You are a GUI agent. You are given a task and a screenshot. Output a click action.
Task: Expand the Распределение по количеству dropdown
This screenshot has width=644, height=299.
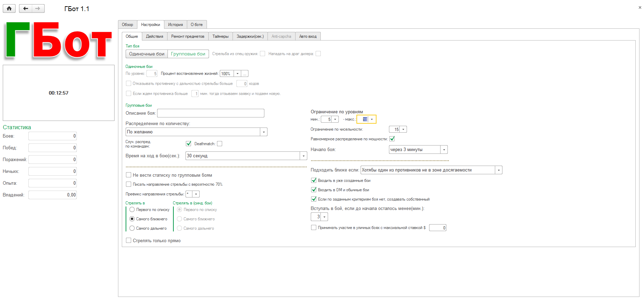pos(264,132)
